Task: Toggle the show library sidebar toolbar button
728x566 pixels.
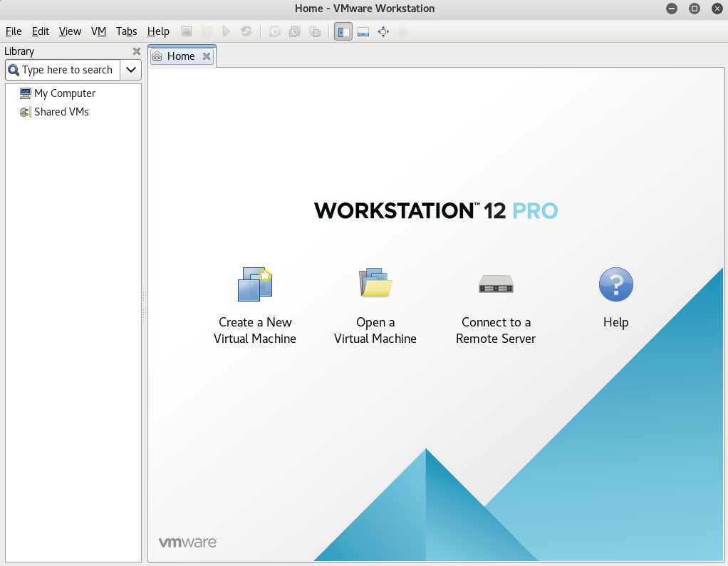Action: (x=343, y=31)
